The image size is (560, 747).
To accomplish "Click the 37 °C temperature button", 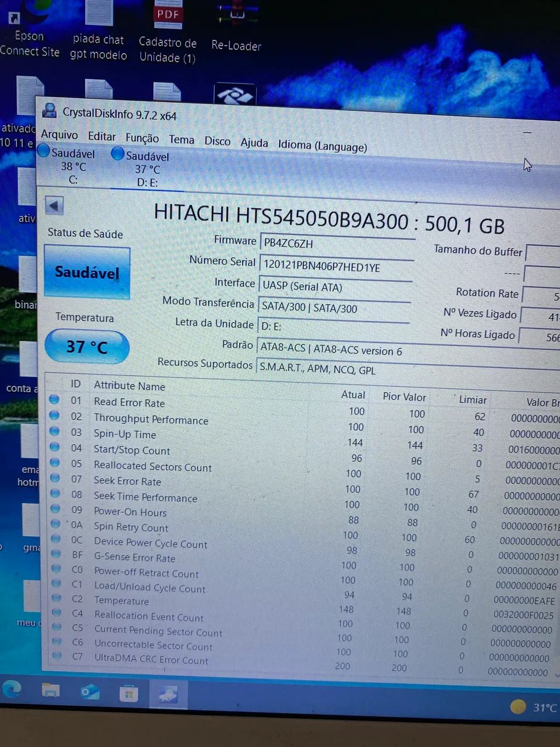I will pos(87,347).
